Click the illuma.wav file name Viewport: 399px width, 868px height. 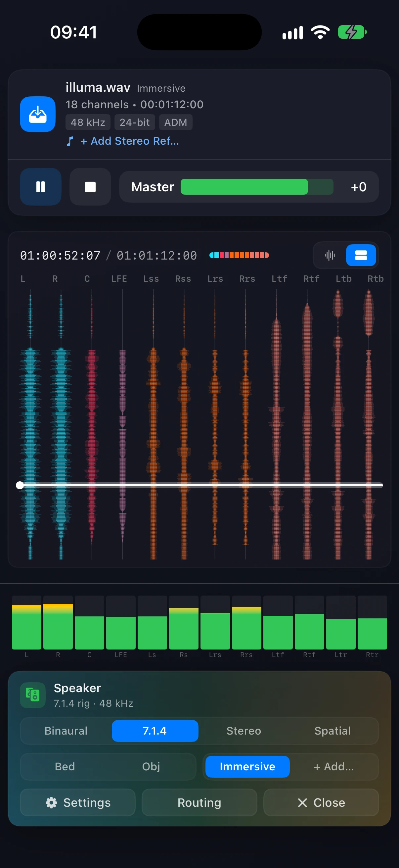point(98,87)
